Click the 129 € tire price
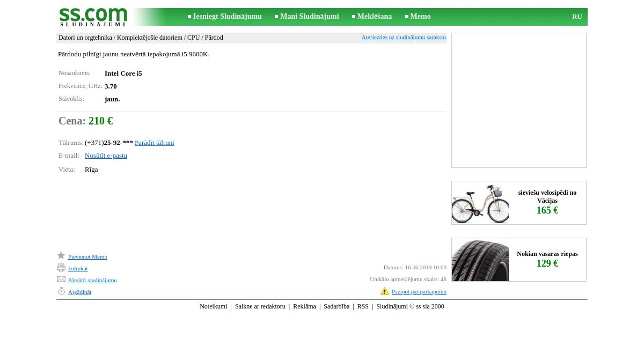The width and height of the screenshot is (644, 338). [547, 263]
